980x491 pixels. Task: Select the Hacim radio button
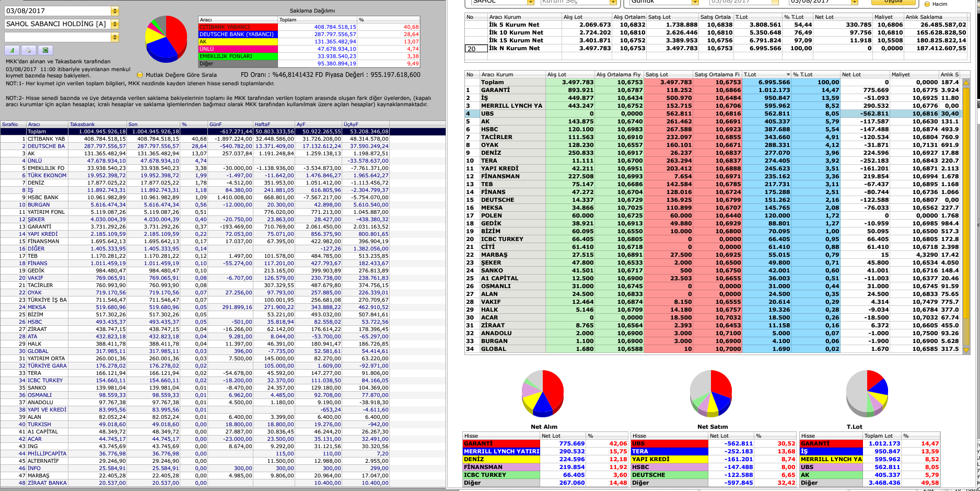point(928,4)
